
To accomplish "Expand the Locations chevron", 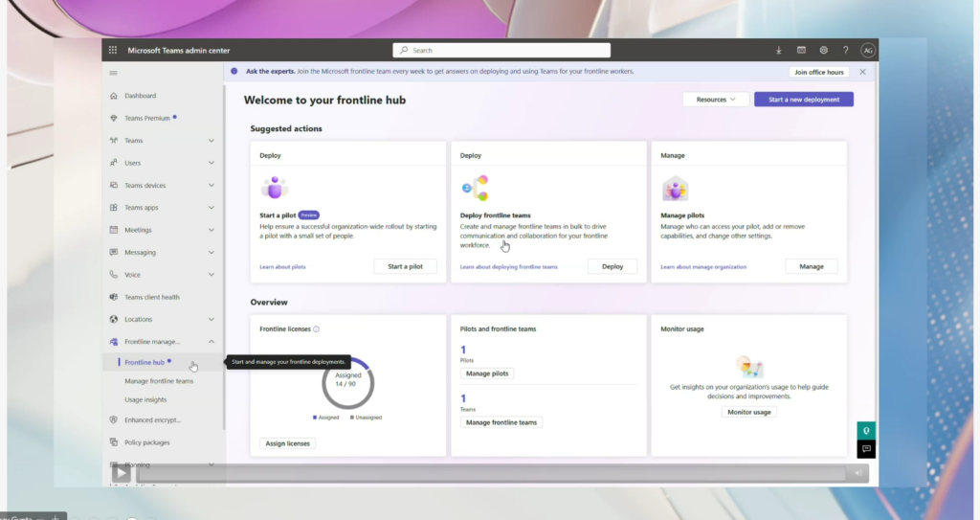I will click(x=212, y=319).
